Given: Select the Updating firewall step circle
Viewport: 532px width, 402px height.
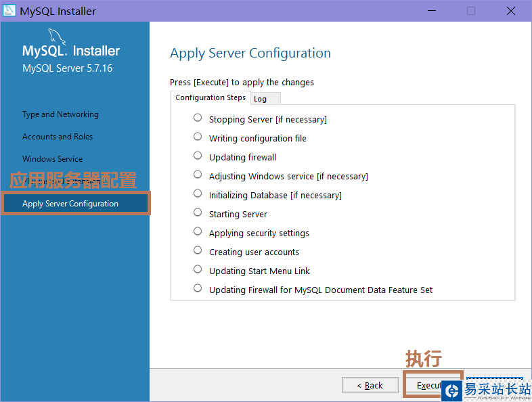Looking at the screenshot, I should coord(198,156).
